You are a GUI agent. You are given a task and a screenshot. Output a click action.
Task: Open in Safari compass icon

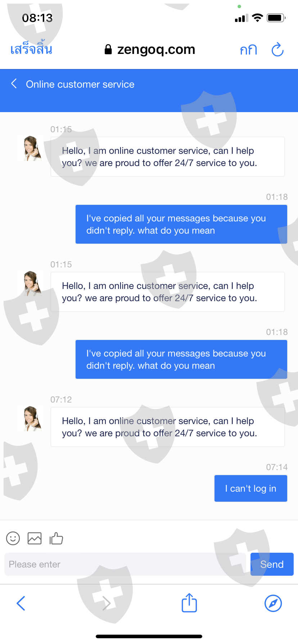tap(273, 603)
